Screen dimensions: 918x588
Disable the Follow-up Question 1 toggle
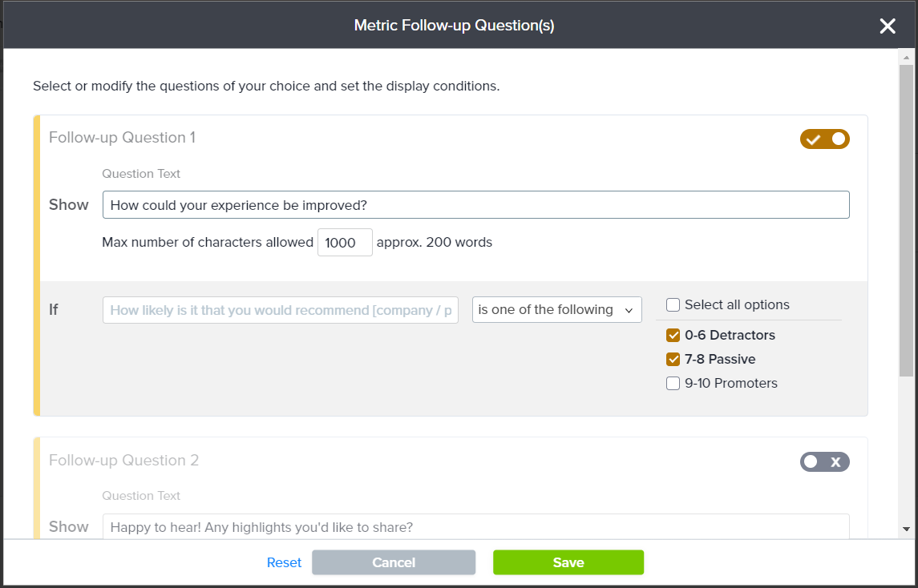click(x=824, y=139)
